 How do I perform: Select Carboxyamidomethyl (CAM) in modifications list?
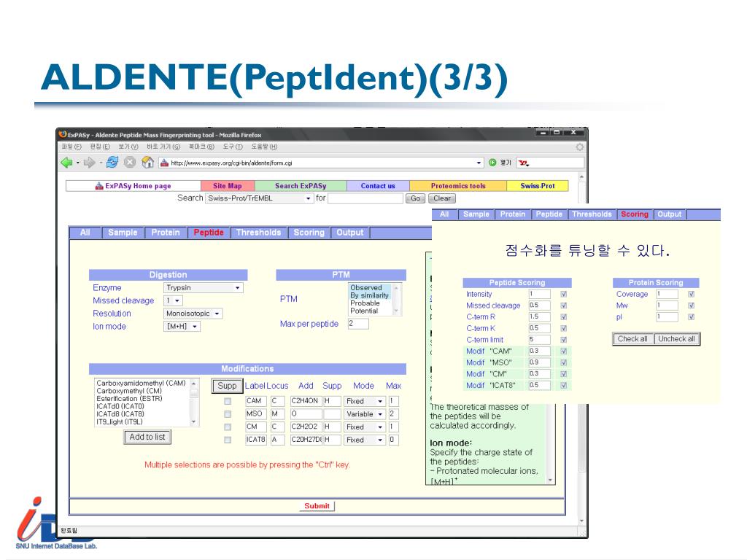pyautogui.click(x=141, y=383)
